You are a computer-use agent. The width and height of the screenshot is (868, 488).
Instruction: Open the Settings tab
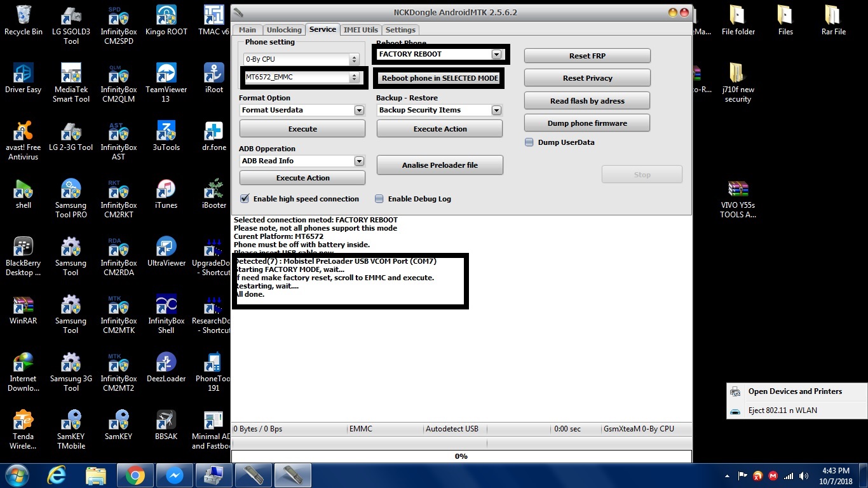pyautogui.click(x=400, y=30)
